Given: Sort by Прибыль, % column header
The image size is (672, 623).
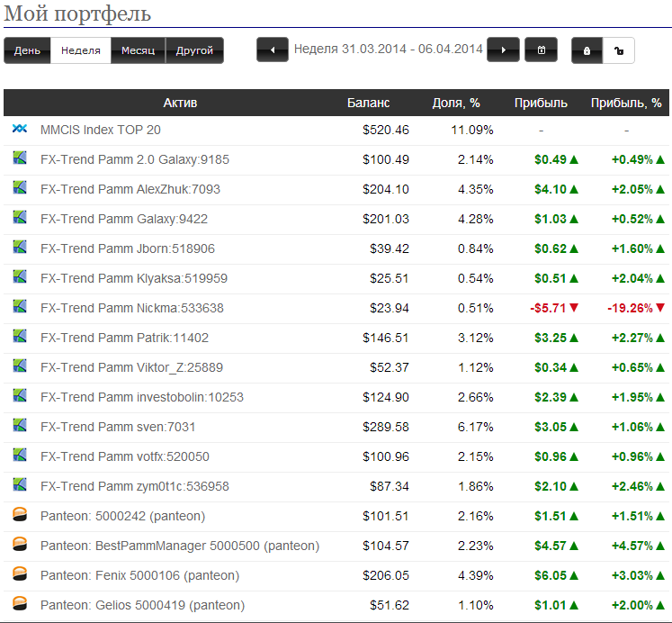Looking at the screenshot, I should (626, 103).
